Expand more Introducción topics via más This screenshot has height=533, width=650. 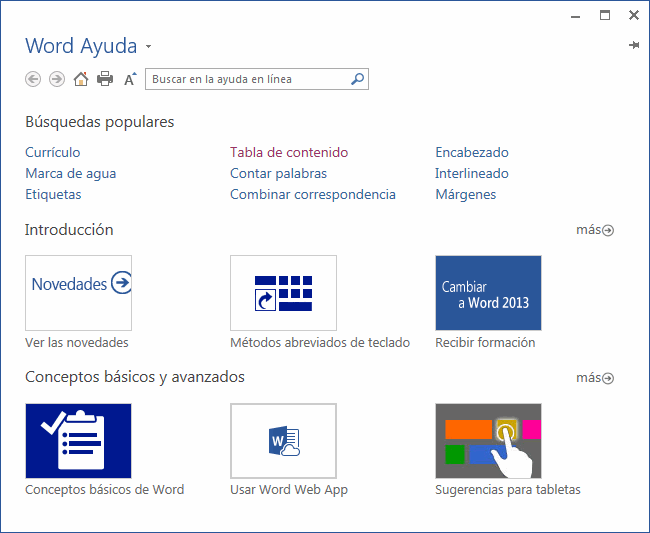pos(595,230)
